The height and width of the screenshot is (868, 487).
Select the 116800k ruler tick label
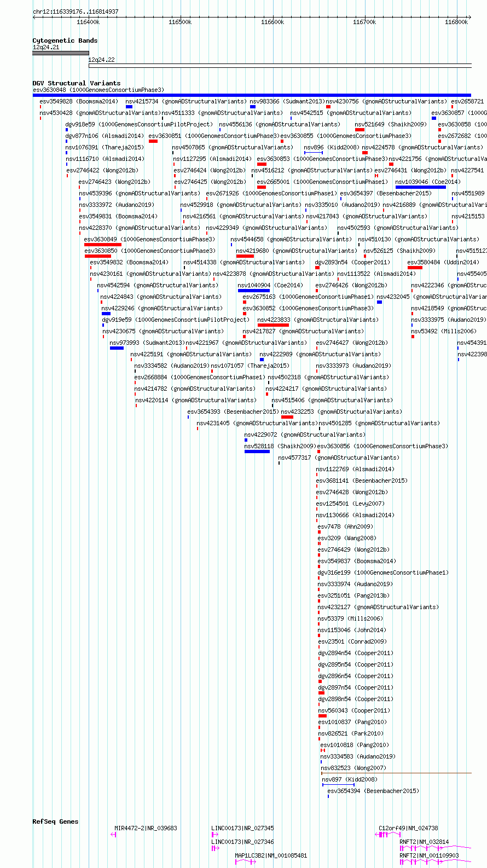pyautogui.click(x=456, y=22)
